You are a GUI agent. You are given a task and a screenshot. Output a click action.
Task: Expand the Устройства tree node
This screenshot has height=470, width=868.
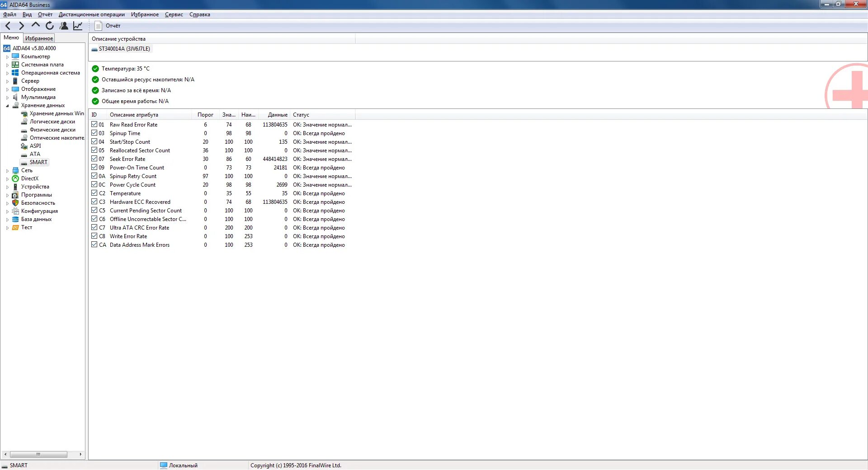click(7, 187)
